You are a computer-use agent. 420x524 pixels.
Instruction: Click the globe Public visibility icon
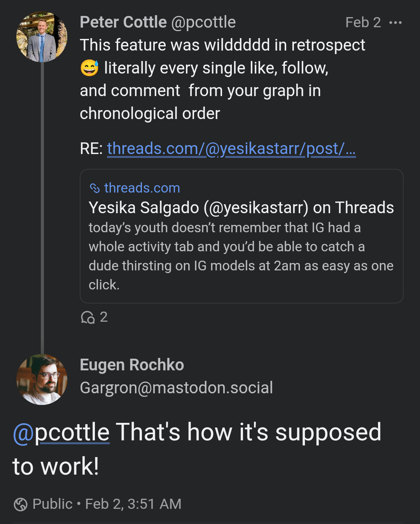tap(21, 505)
